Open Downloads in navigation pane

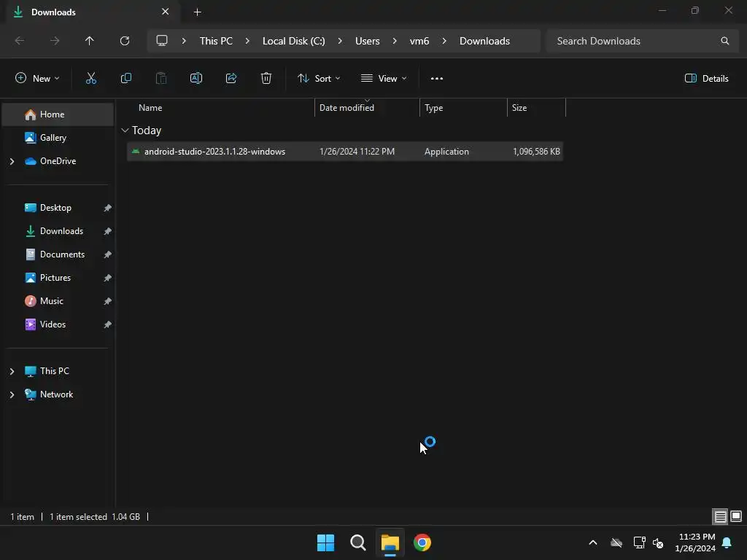tap(61, 231)
